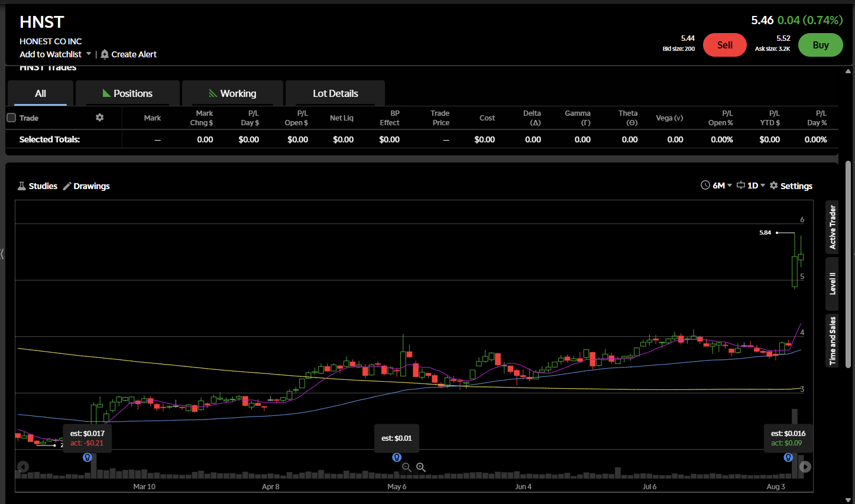
Task: Sort by the Theta column header
Action: coord(628,118)
